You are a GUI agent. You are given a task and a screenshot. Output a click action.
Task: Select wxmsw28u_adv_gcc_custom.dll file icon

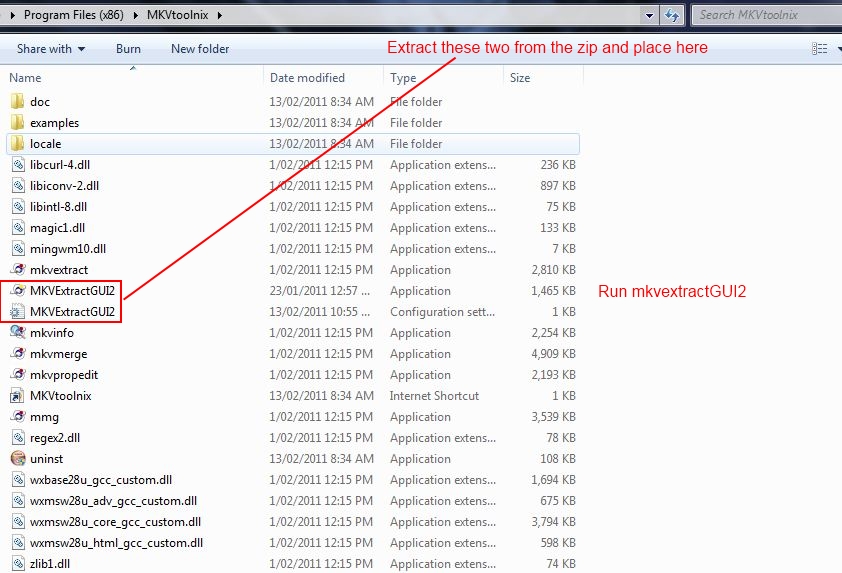[18, 501]
